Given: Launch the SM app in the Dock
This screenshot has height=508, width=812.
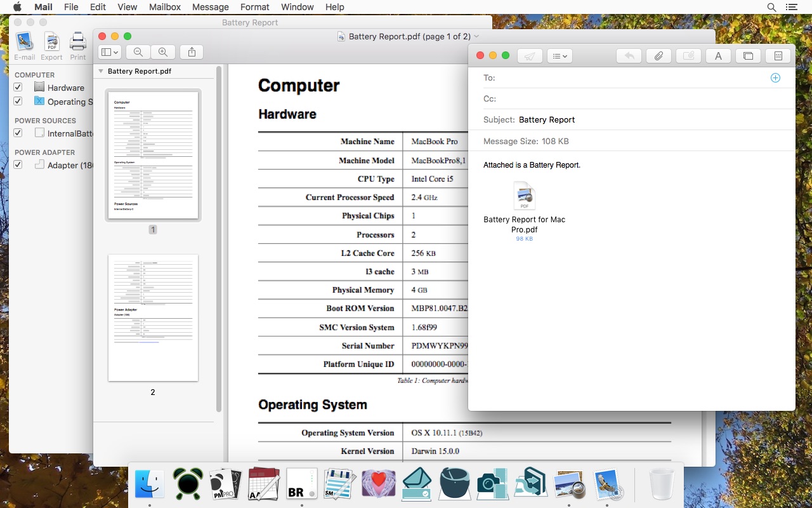Looking at the screenshot, I should tap(339, 485).
